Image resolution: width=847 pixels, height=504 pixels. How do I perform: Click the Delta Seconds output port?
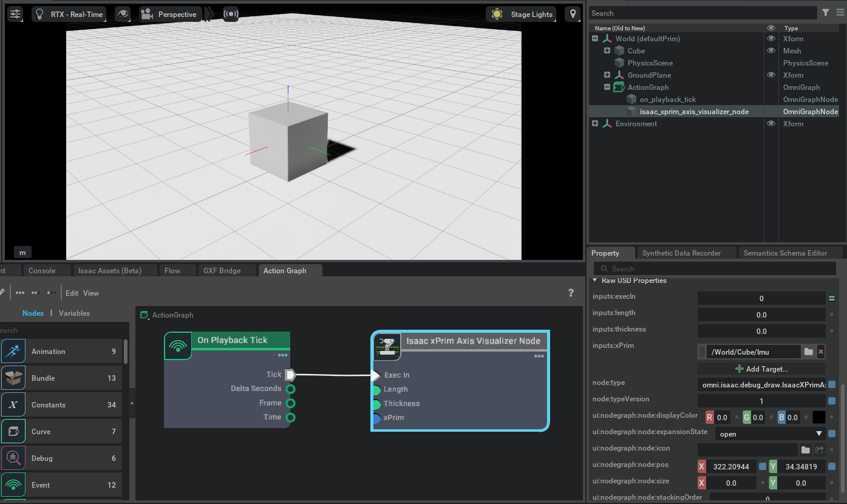(x=290, y=389)
